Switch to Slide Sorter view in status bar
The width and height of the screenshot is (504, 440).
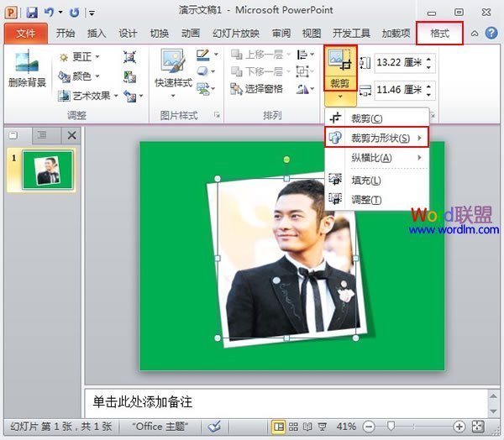293,427
